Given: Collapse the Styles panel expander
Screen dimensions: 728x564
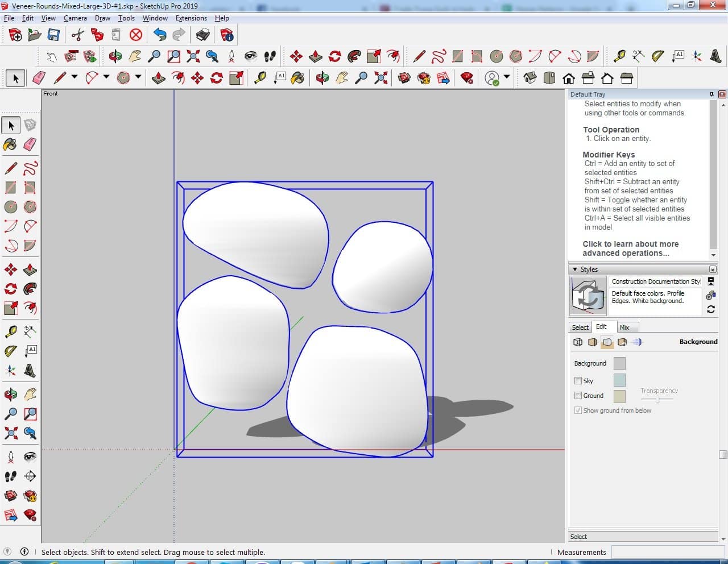Looking at the screenshot, I should point(575,269).
